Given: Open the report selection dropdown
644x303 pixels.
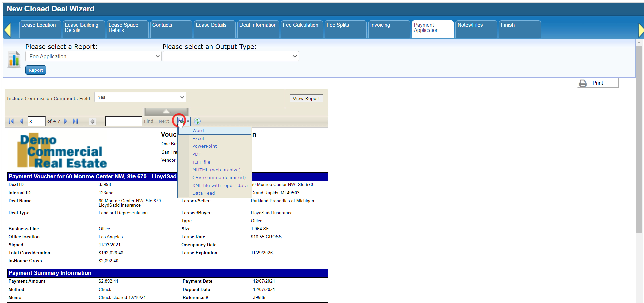Looking at the screenshot, I should pos(93,56).
